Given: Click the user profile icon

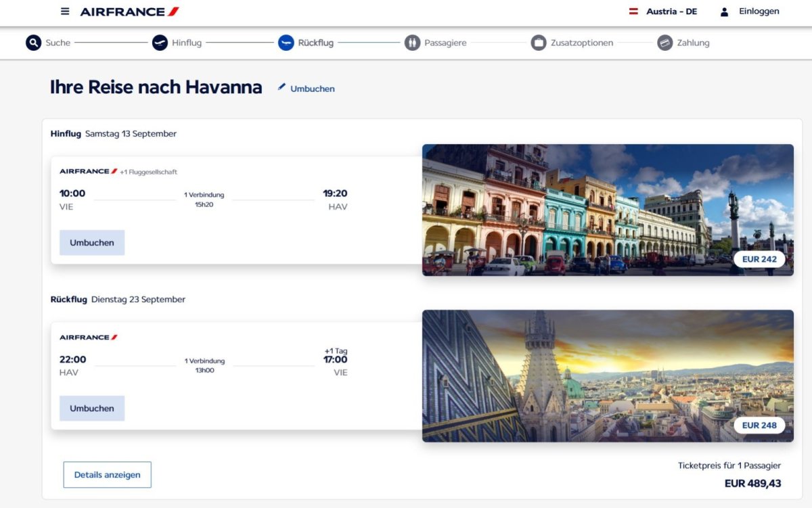Looking at the screenshot, I should 725,11.
